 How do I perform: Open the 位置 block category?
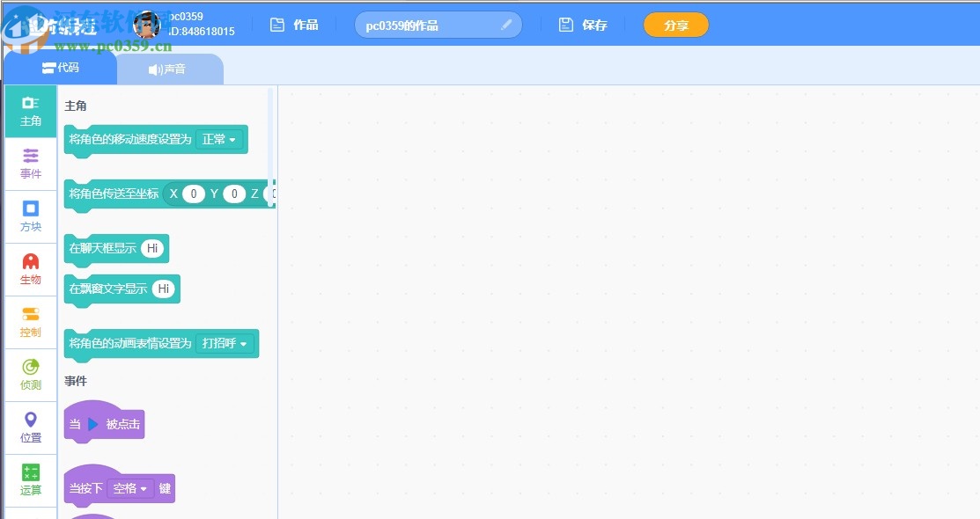point(31,428)
